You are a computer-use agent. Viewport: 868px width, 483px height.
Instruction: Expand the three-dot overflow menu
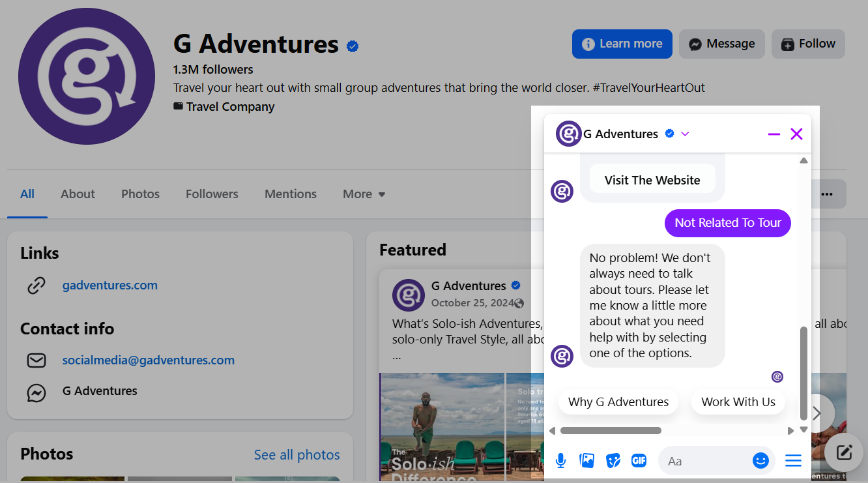(827, 194)
